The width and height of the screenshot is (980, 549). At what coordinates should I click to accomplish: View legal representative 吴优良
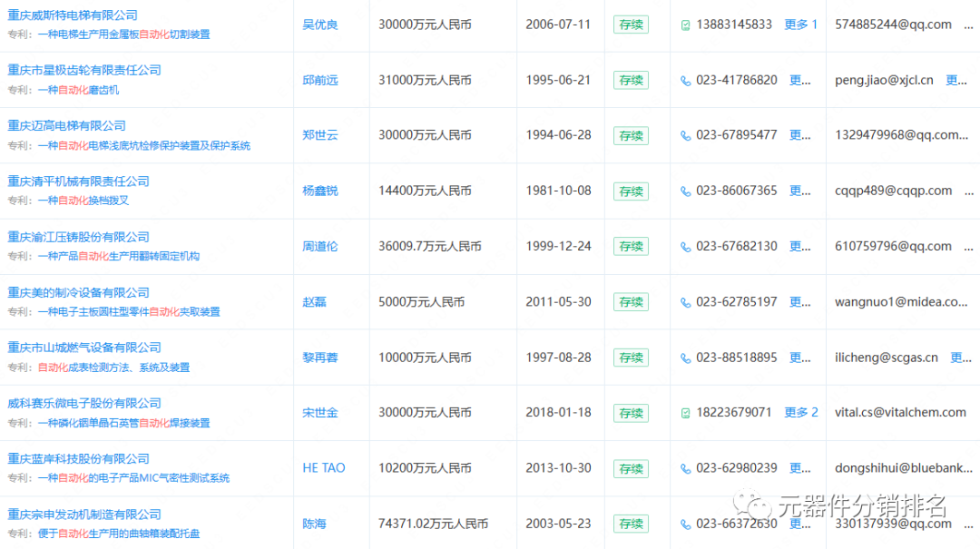(x=320, y=25)
